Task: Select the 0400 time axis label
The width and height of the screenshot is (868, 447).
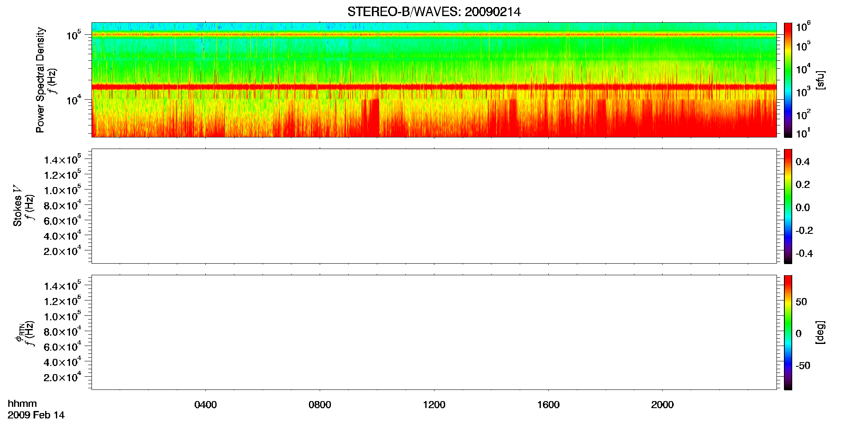Action: coord(205,405)
